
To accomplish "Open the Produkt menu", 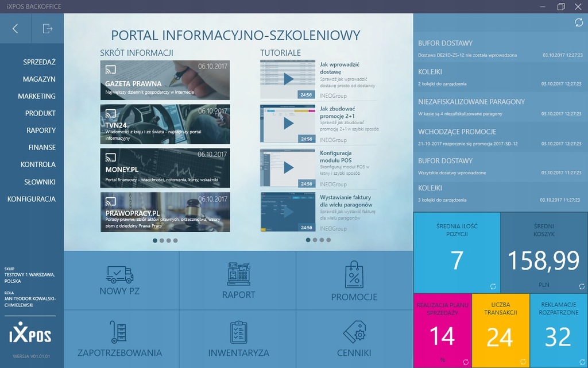I will [x=41, y=113].
